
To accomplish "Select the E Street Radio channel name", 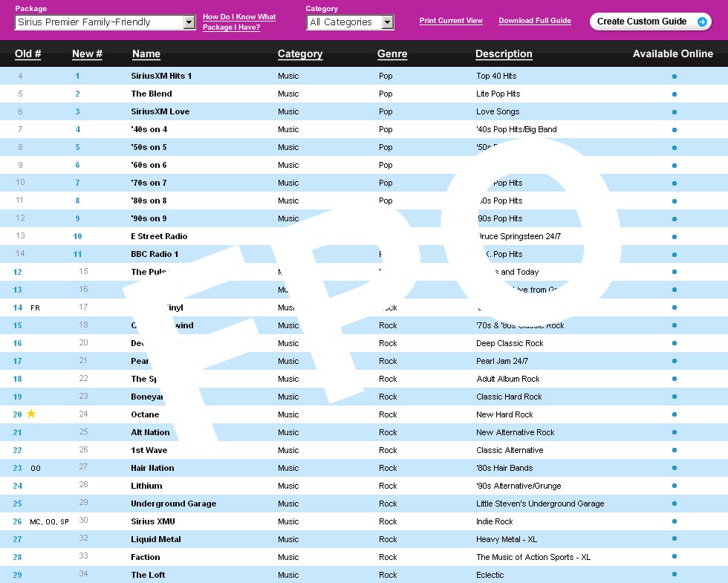I will (x=159, y=236).
